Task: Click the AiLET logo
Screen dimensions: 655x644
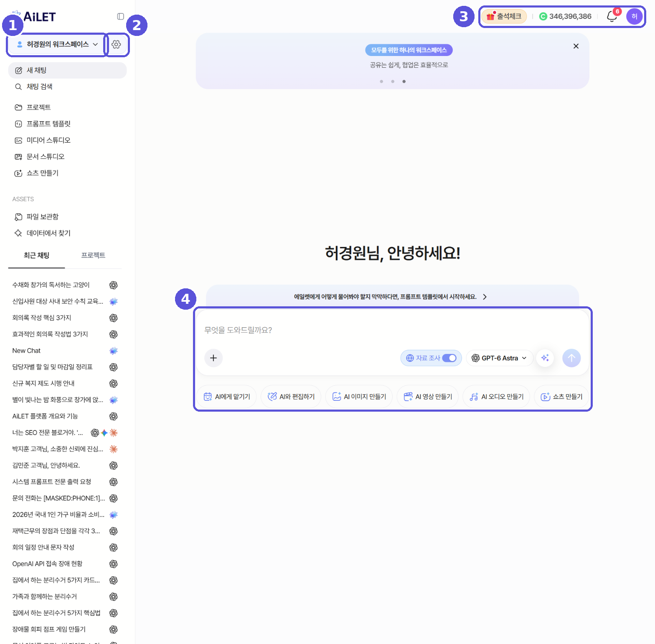Action: (35, 16)
